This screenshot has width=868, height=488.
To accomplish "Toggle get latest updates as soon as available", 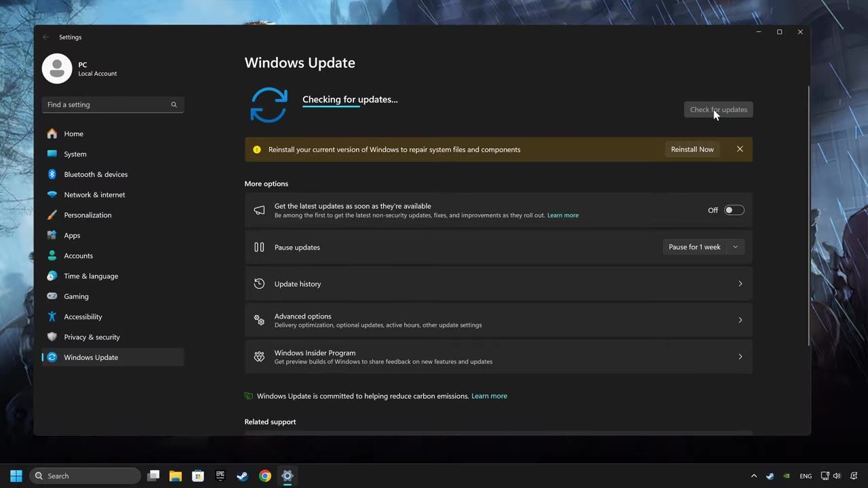I will [734, 210].
